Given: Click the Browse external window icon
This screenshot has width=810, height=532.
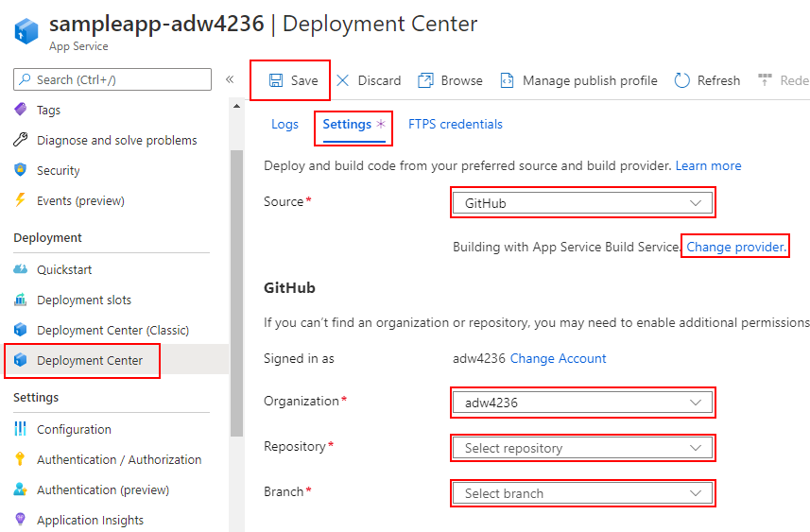Looking at the screenshot, I should (x=425, y=80).
